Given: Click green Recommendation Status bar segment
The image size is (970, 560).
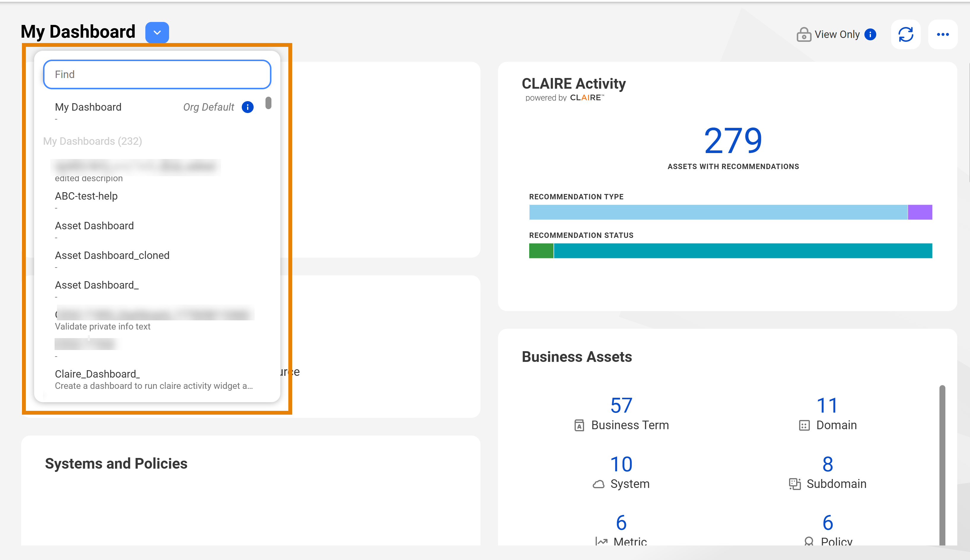Looking at the screenshot, I should point(541,251).
